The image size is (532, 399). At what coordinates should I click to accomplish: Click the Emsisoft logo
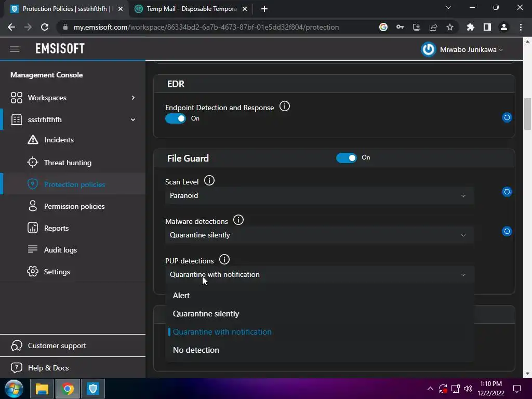point(60,49)
